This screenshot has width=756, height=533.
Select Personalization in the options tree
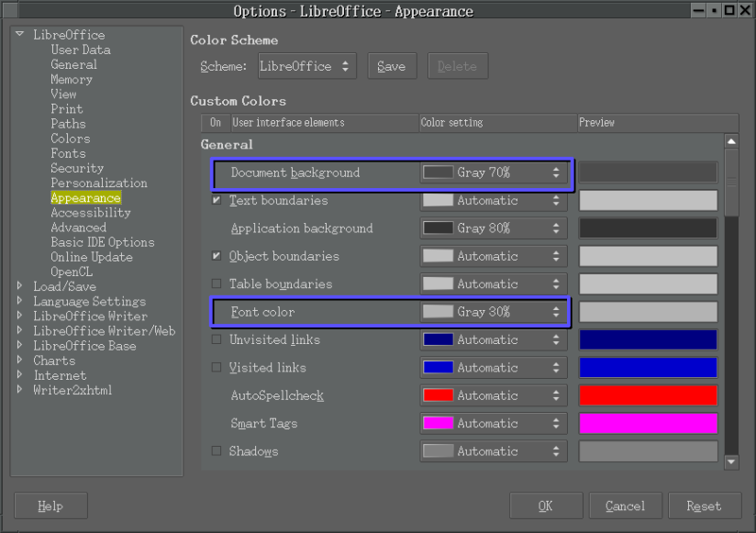tap(98, 183)
